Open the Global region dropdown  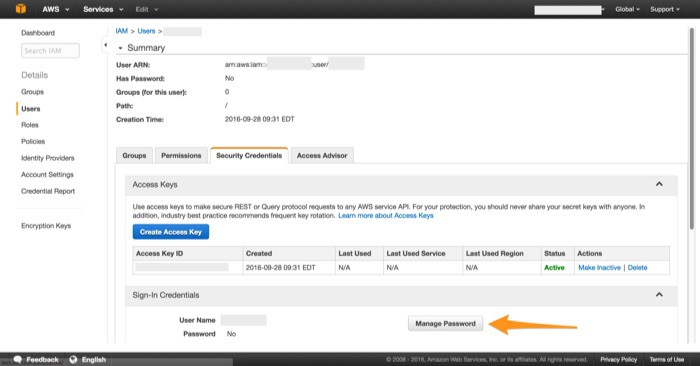click(627, 9)
